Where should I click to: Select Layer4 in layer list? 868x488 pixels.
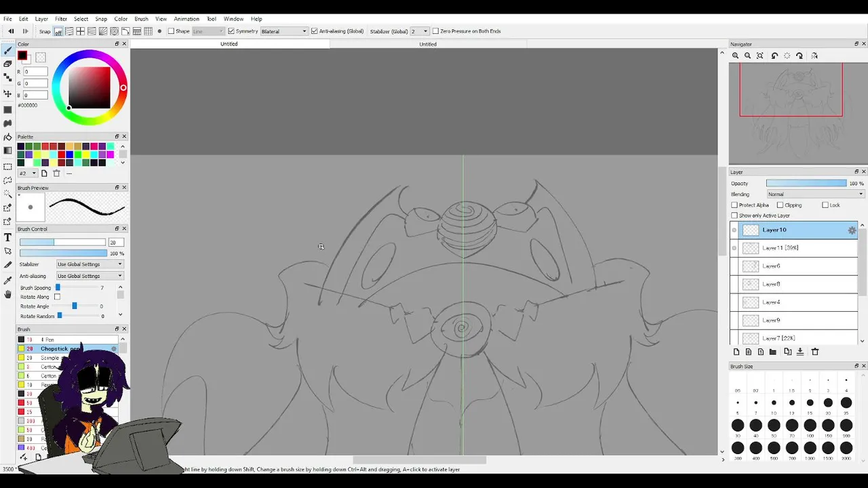(794, 302)
